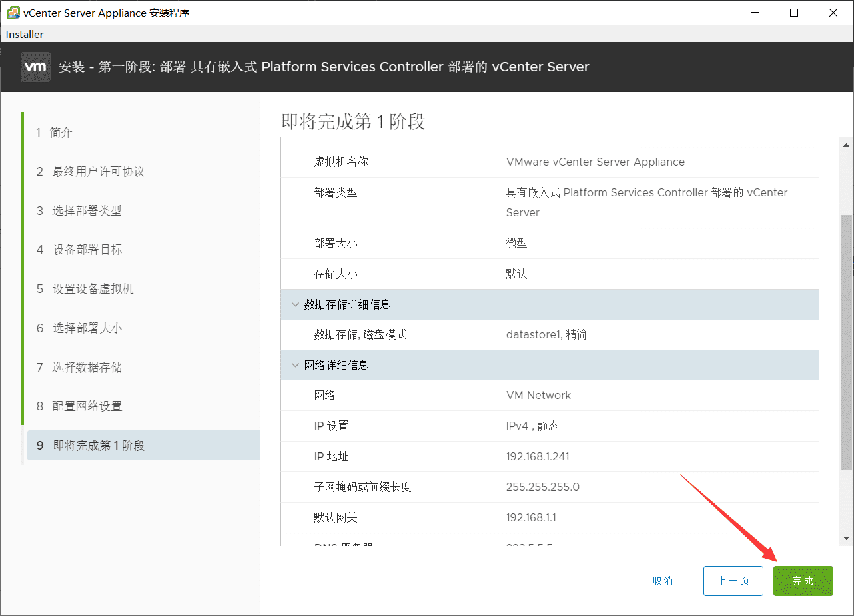This screenshot has width=854, height=616.
Task: Click the IP 设置 label
Action: [332, 426]
